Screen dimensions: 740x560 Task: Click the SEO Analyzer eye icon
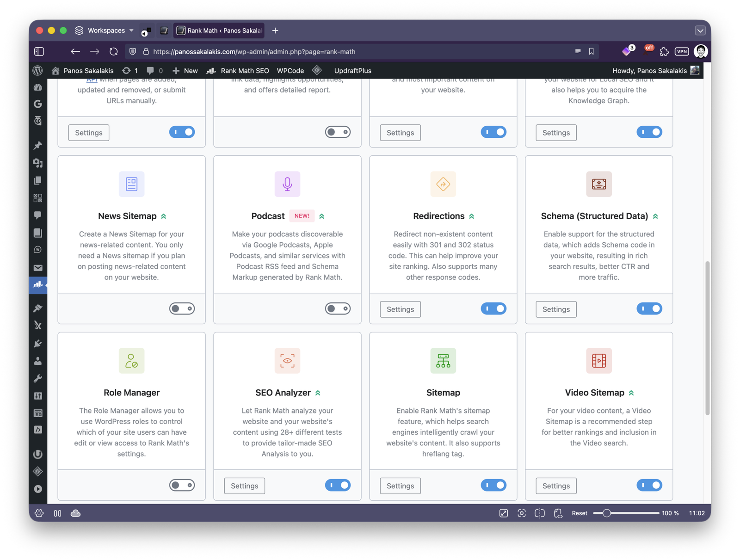pyautogui.click(x=287, y=361)
